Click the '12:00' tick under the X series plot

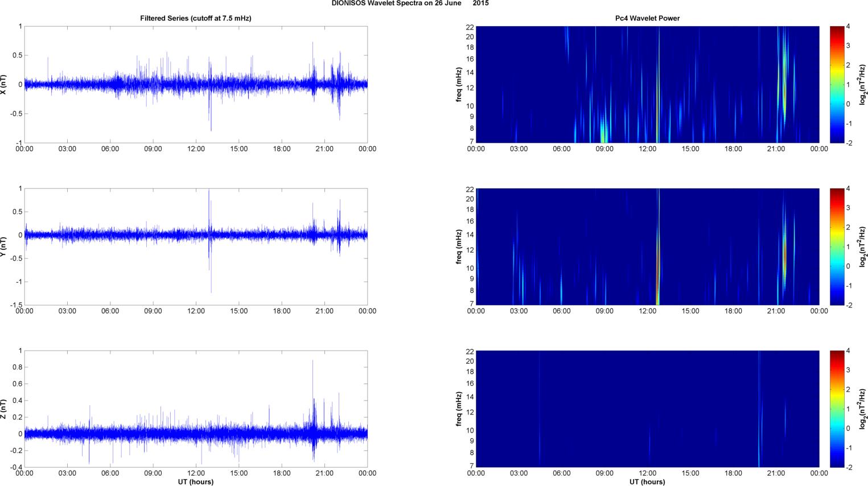pyautogui.click(x=196, y=149)
